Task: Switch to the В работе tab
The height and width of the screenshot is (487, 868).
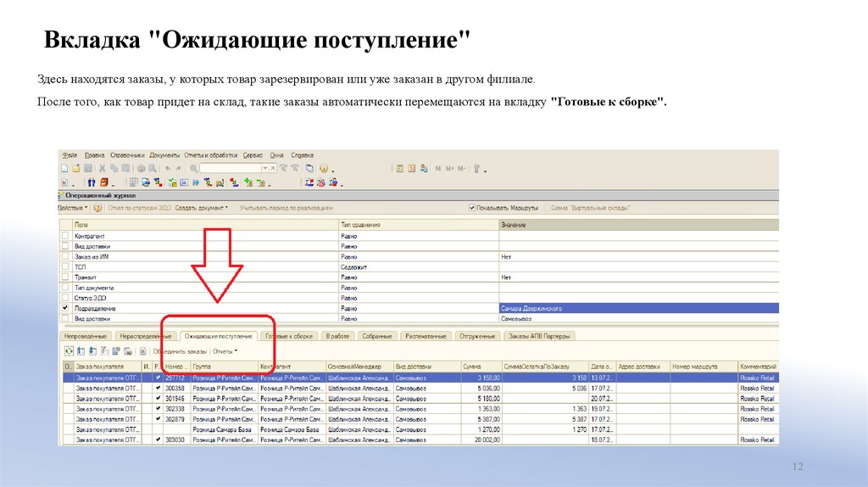Action: (x=337, y=336)
